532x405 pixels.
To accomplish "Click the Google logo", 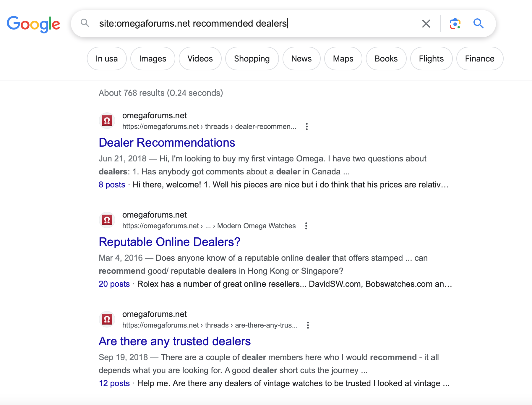I will point(33,24).
